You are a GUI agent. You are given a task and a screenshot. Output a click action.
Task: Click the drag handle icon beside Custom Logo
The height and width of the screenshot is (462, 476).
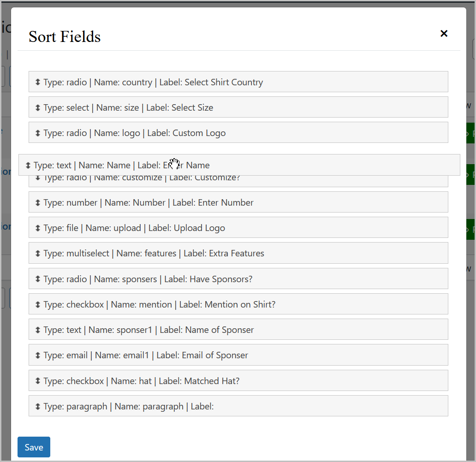(x=37, y=133)
